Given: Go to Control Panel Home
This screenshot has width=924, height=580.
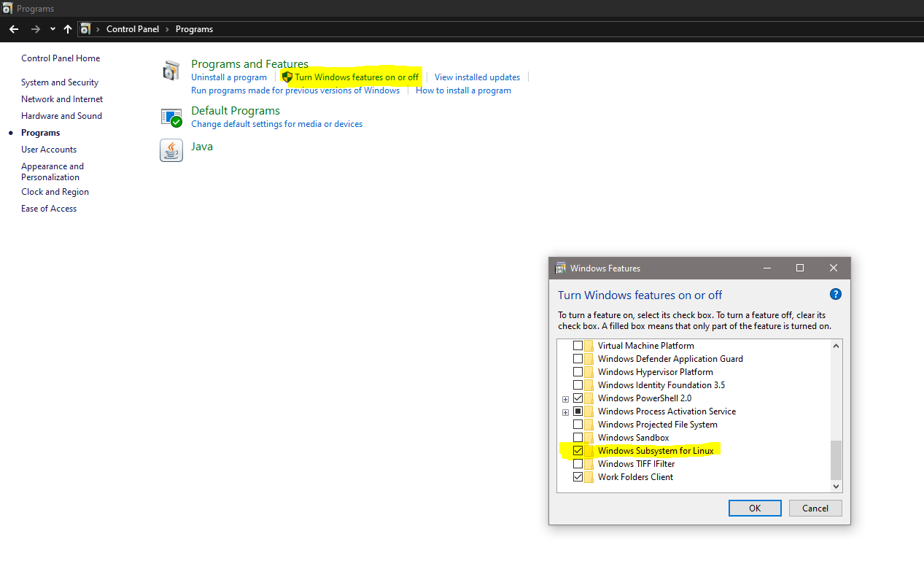Looking at the screenshot, I should tap(61, 58).
